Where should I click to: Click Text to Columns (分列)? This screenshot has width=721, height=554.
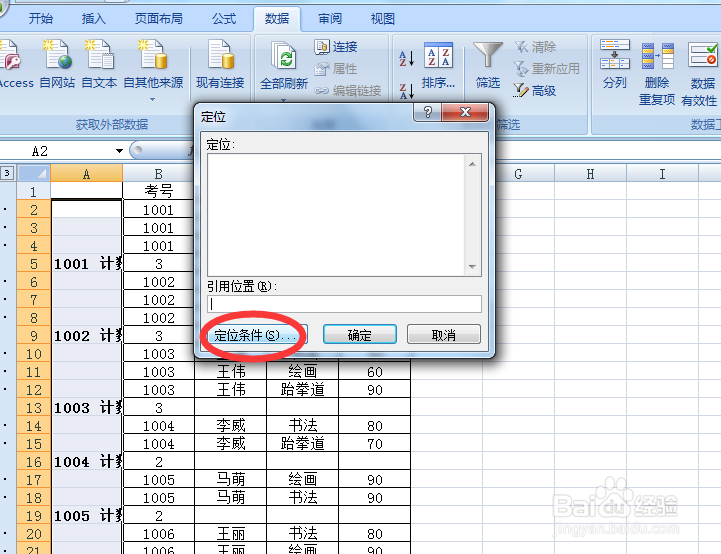615,64
